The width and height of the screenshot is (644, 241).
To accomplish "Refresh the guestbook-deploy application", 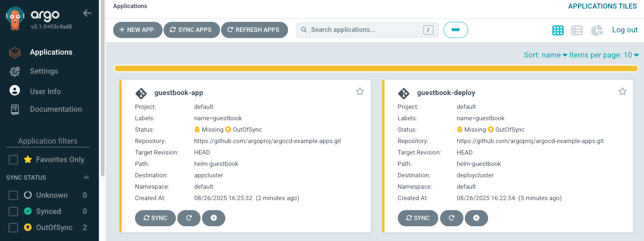I will coord(452,218).
